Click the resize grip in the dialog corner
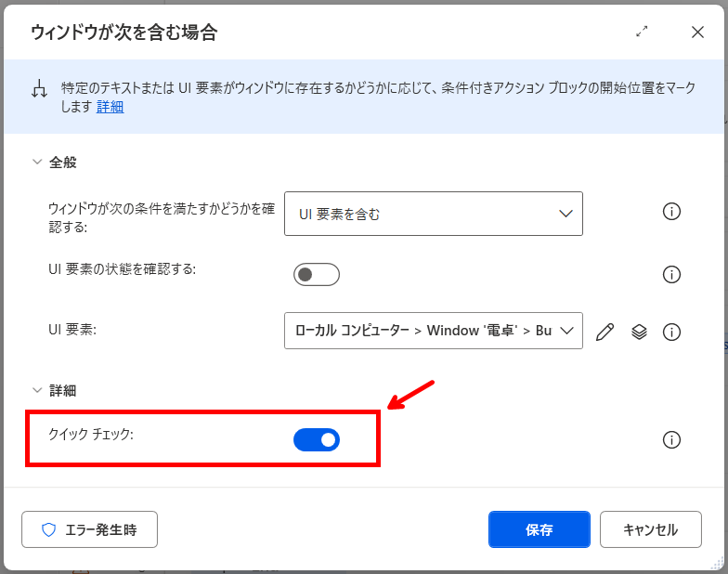 coord(716,562)
